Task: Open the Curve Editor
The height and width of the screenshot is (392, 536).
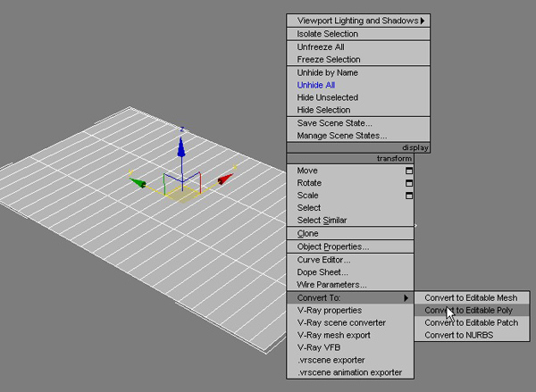Action: tap(322, 260)
